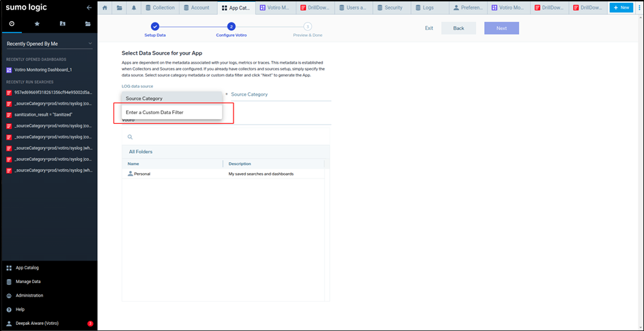Viewport: 644px width, 331px height.
Task: Open the folder library tab icon
Action: 119,8
